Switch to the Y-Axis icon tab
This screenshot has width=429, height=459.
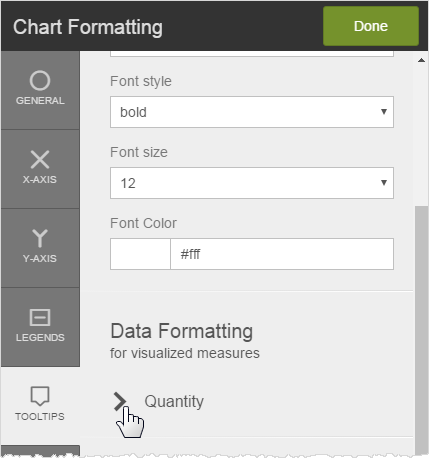40,238
